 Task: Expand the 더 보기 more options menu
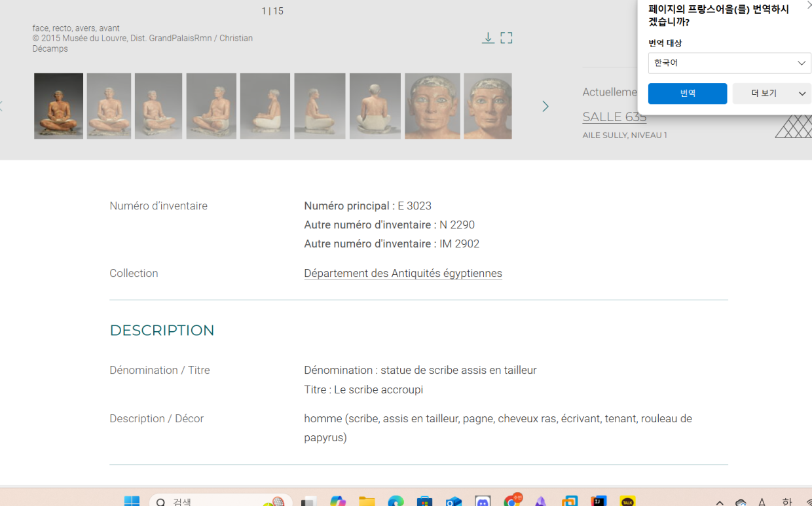pos(772,94)
